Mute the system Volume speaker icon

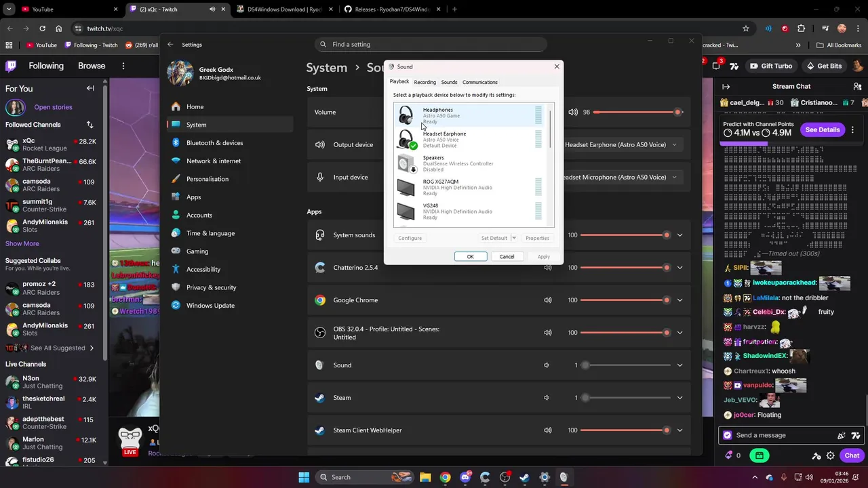[x=573, y=112]
